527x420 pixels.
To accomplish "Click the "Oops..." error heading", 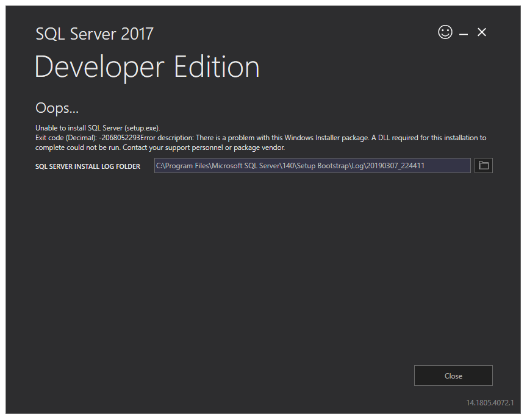I will [x=57, y=109].
